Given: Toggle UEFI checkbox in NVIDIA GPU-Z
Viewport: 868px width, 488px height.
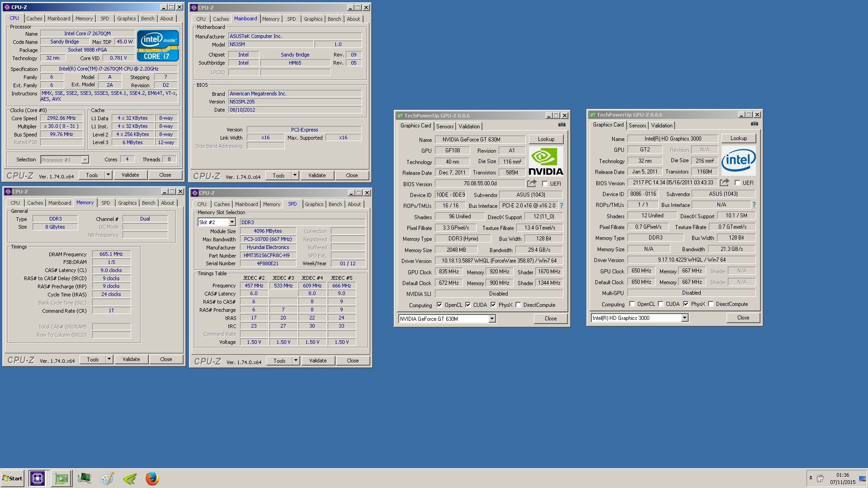Looking at the screenshot, I should point(545,184).
